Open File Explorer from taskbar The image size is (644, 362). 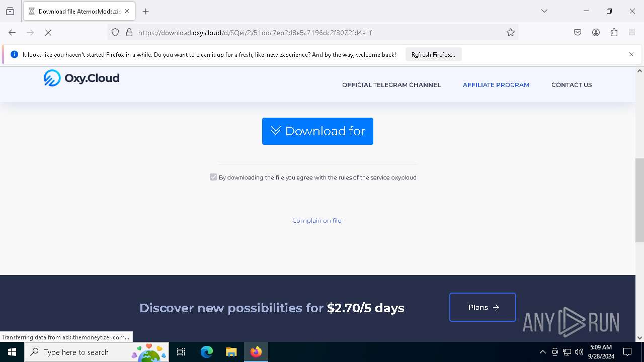pyautogui.click(x=231, y=352)
